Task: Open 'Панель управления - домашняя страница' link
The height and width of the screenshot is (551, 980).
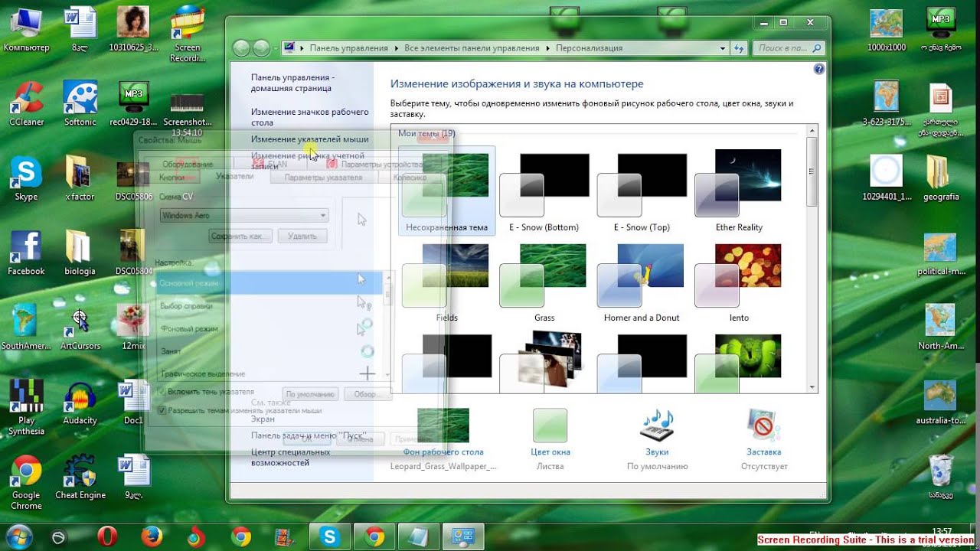Action: point(292,83)
